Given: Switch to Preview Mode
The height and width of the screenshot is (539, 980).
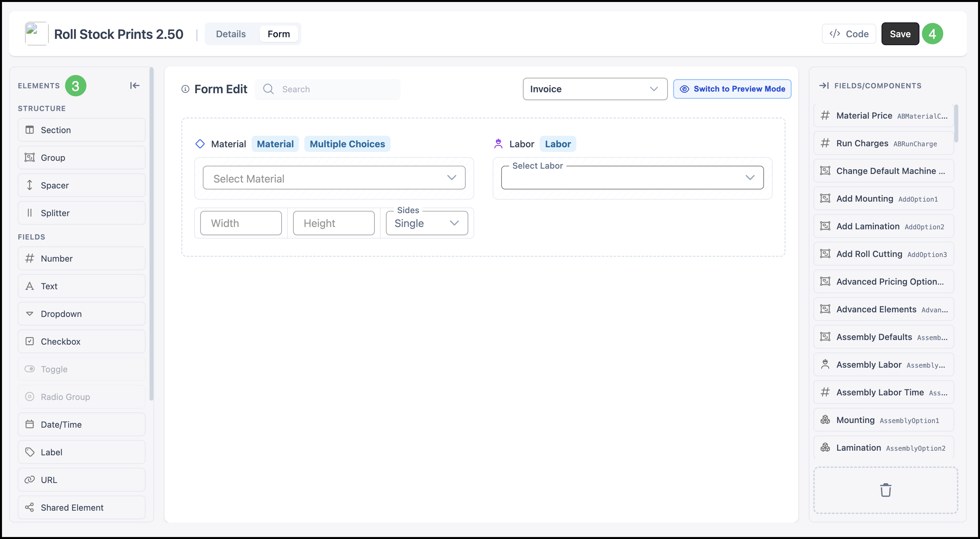Looking at the screenshot, I should click(x=732, y=89).
